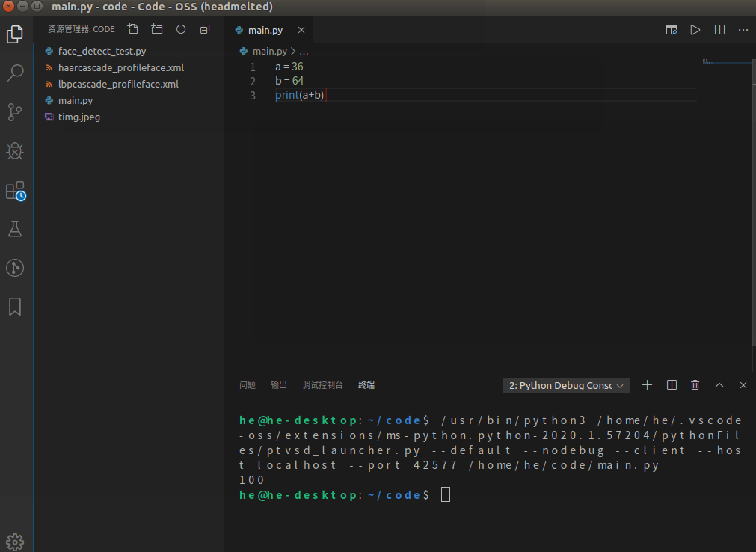756x552 pixels.
Task: Open the Extensions view
Action: [x=15, y=191]
